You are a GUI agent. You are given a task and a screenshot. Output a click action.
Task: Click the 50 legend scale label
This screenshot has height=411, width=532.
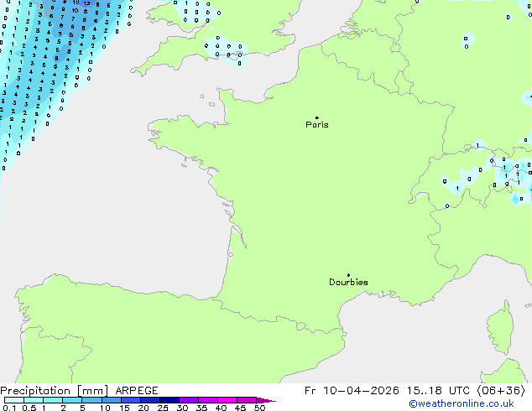(259, 408)
